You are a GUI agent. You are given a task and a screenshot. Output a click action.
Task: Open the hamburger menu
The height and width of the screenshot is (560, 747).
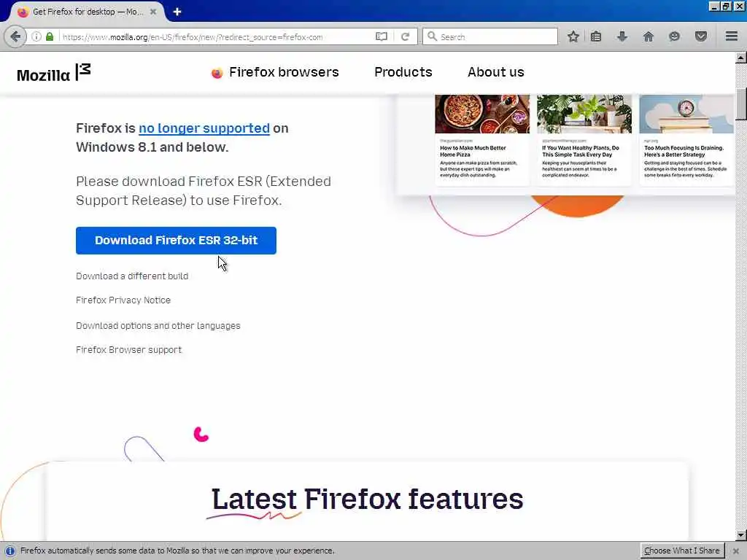pos(732,36)
